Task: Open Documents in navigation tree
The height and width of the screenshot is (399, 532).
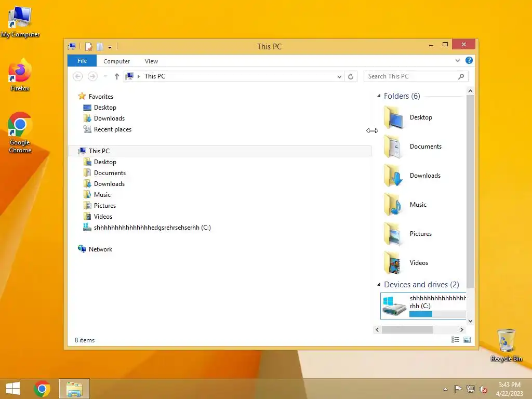Action: pos(110,173)
